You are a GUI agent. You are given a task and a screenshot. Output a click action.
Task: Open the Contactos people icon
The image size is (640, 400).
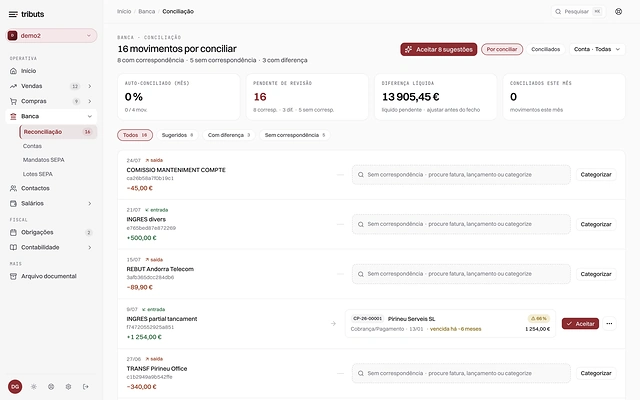(x=13, y=188)
